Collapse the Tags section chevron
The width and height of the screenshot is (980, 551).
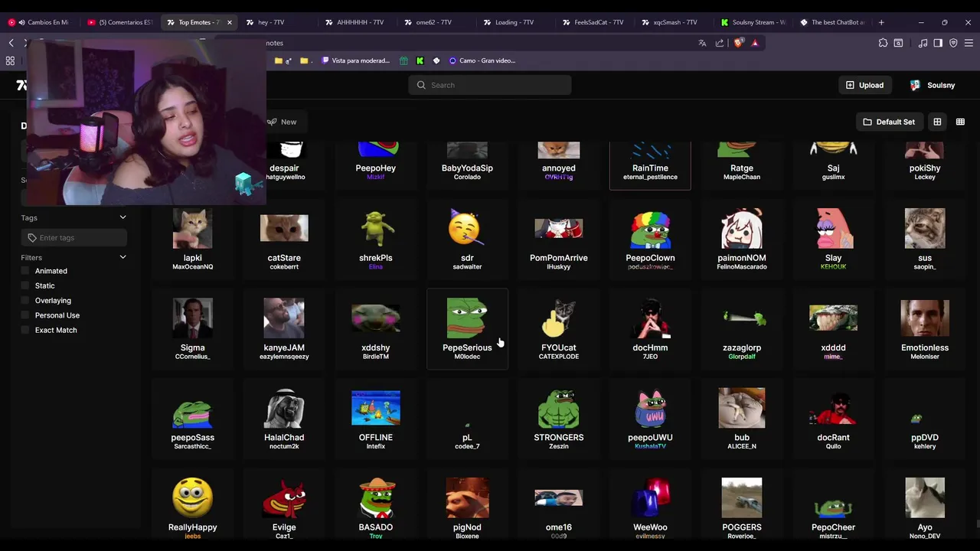pos(122,217)
